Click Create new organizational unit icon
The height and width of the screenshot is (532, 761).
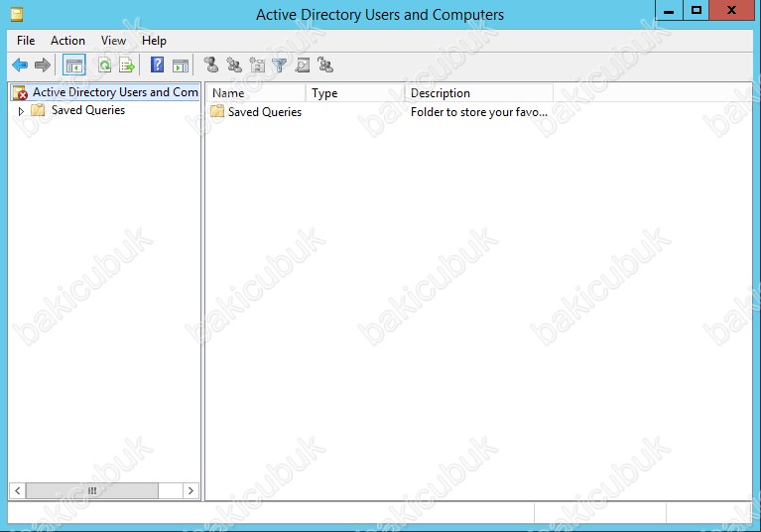pos(257,65)
